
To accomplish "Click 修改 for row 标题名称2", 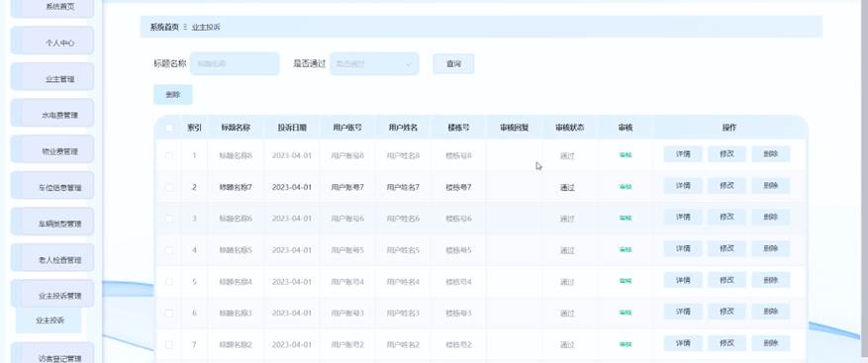I will tap(726, 343).
